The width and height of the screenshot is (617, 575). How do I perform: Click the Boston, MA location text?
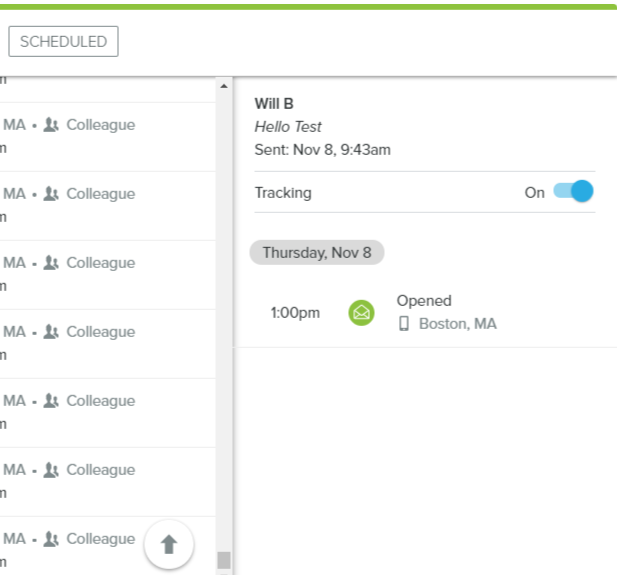click(457, 324)
